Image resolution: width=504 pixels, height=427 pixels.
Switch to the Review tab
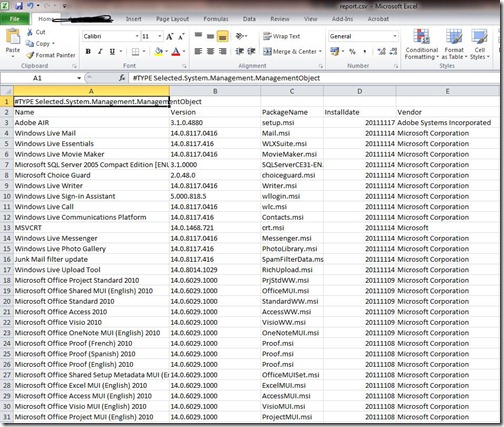[x=280, y=19]
